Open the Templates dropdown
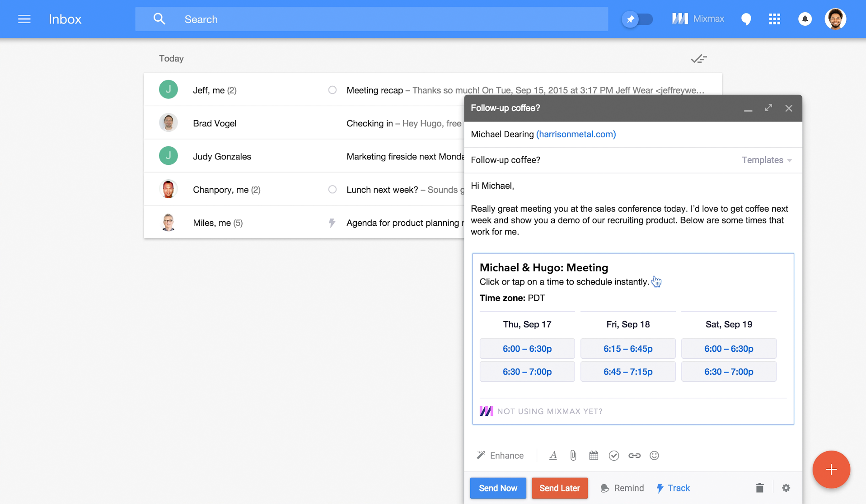The height and width of the screenshot is (504, 866). pyautogui.click(x=767, y=160)
